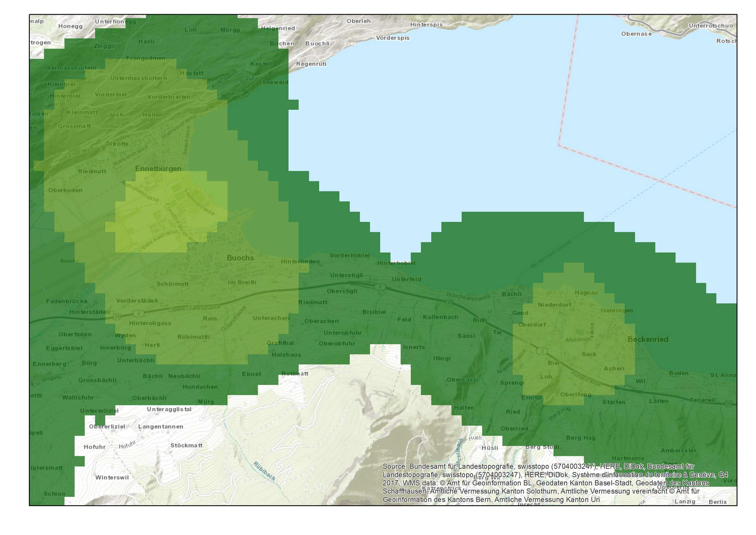Click route 2 shield near Unterstigli
This screenshot has height=535, width=756.
pyautogui.click(x=379, y=287)
